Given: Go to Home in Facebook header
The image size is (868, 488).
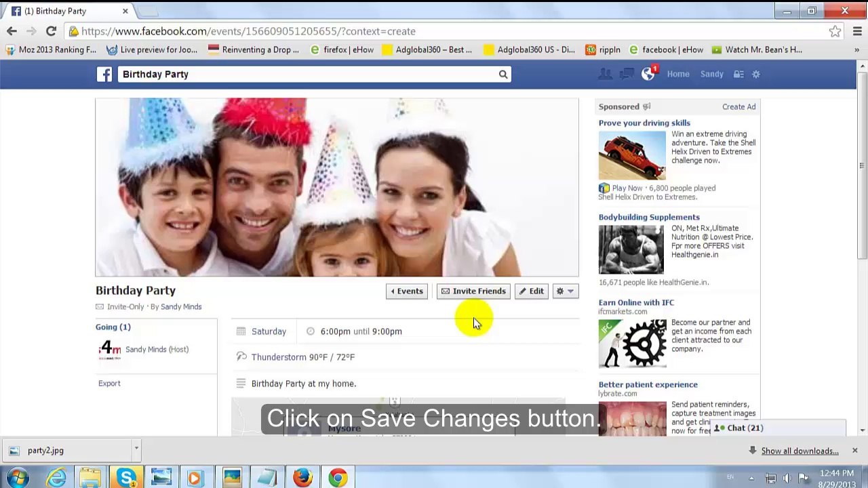Looking at the screenshot, I should [678, 74].
